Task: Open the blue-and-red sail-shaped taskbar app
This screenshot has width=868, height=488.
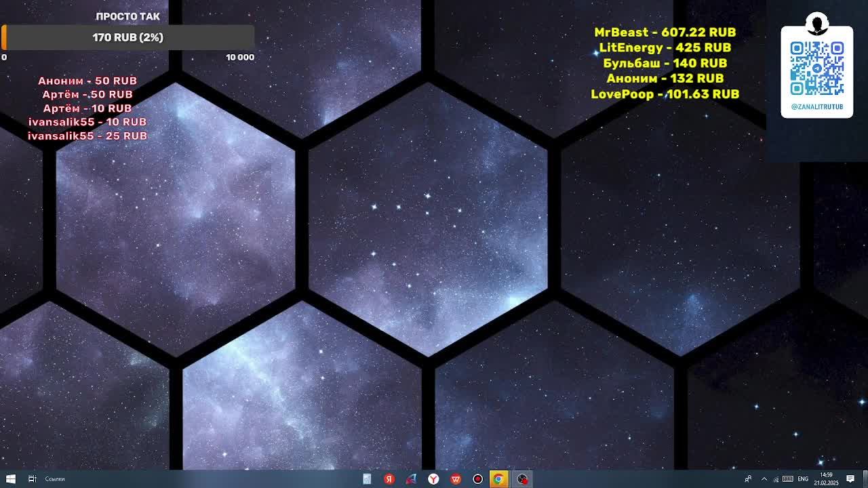Action: pos(411,479)
